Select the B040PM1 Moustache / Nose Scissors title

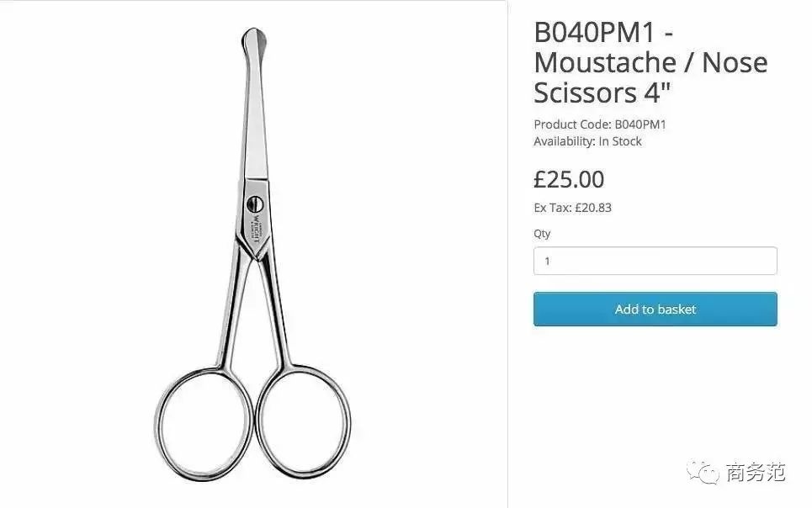click(650, 62)
